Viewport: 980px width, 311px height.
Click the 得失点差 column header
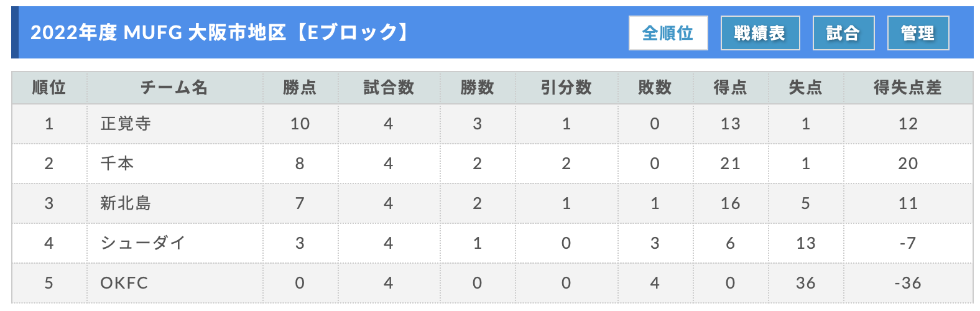pos(908,88)
